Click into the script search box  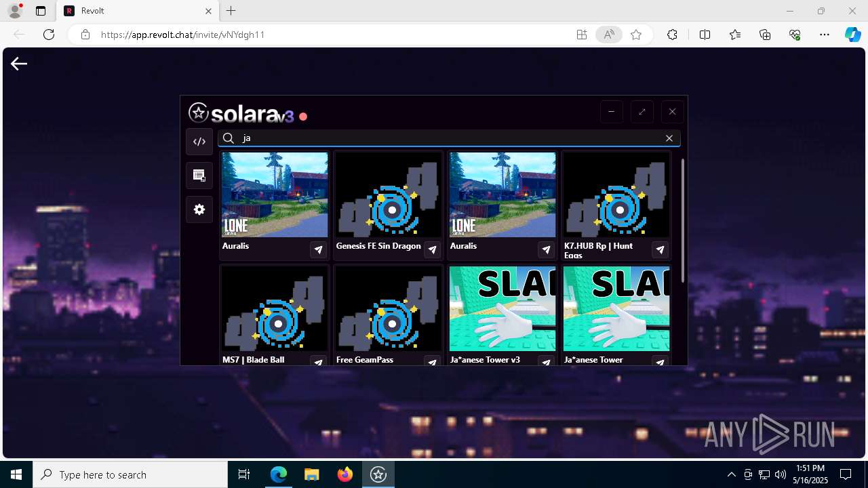[449, 138]
